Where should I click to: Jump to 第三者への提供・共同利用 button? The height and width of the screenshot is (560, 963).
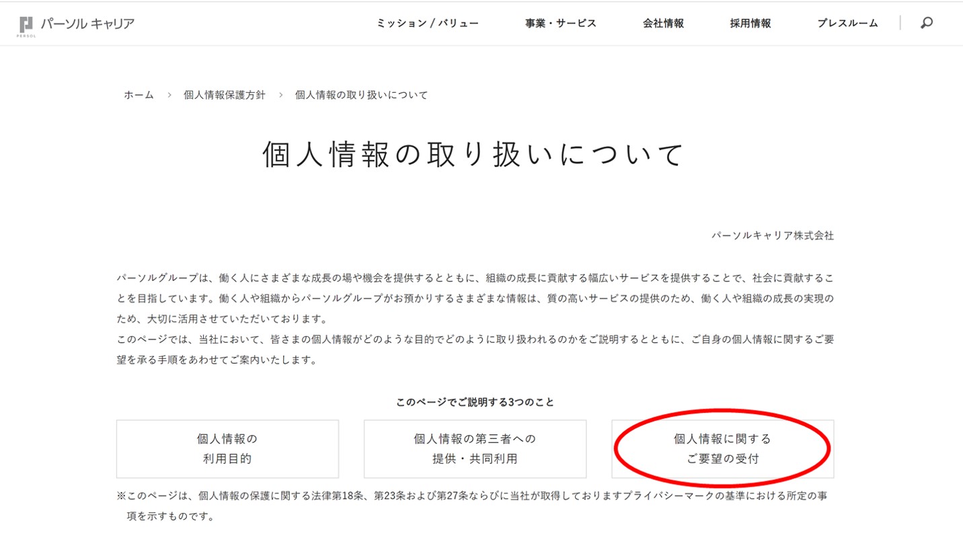click(475, 449)
